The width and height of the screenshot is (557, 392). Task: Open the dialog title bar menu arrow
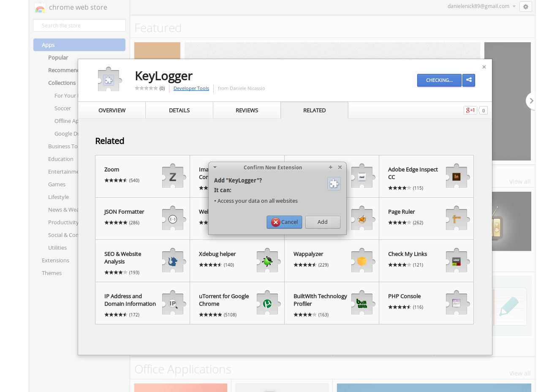(215, 167)
